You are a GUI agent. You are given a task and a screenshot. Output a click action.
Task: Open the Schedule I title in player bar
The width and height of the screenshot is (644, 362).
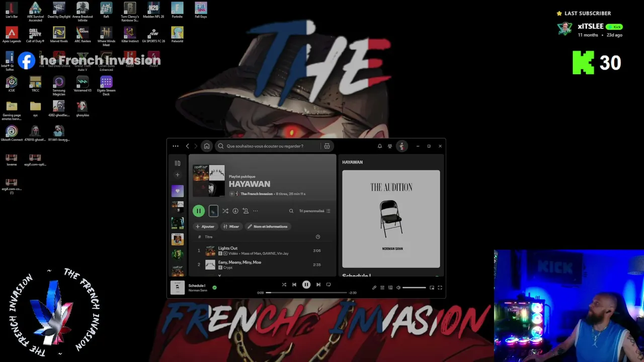197,286
